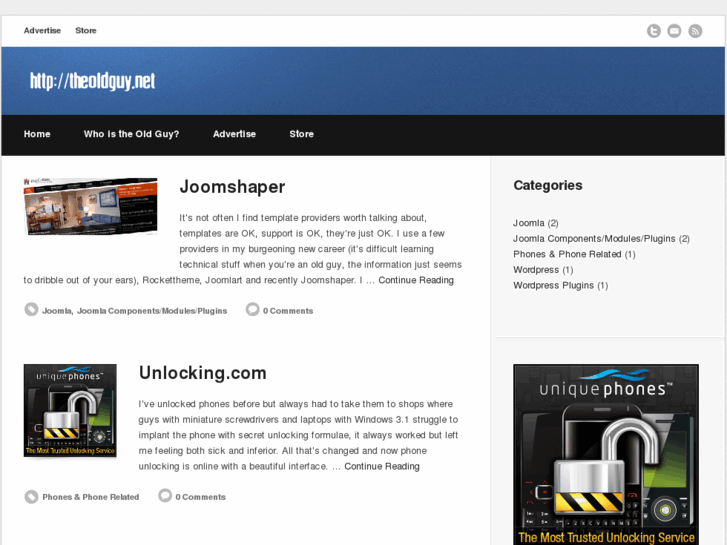Select Advertise in the black navigation bar
The height and width of the screenshot is (545, 727).
pos(234,134)
